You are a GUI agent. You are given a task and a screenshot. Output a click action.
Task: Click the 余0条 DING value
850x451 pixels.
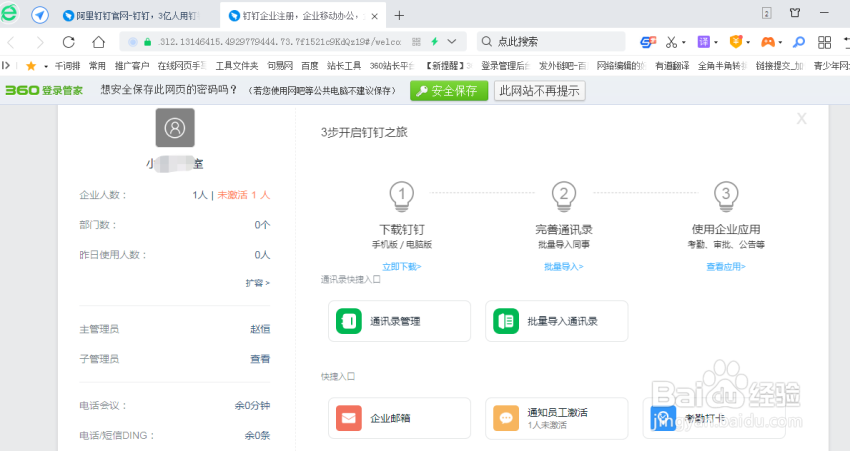(257, 435)
